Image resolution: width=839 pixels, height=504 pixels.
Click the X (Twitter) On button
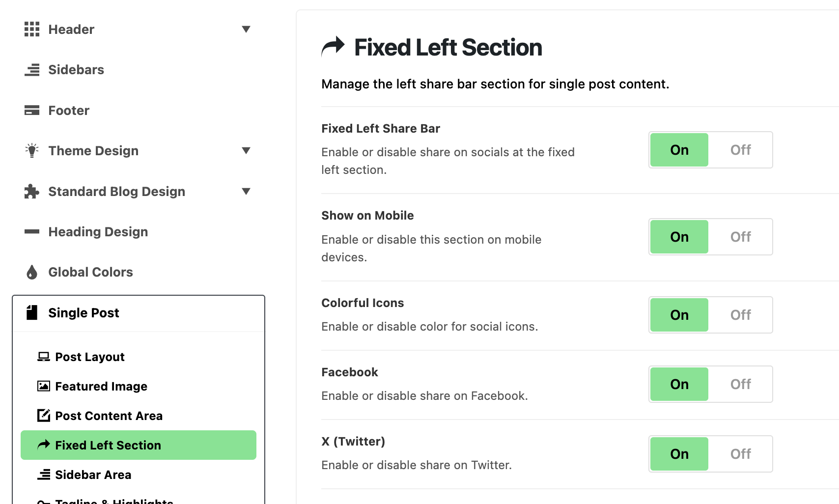[x=679, y=454]
